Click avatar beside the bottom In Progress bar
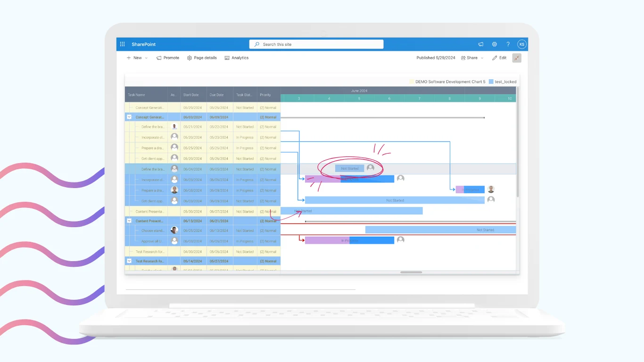The image size is (644, 362). coord(401,240)
